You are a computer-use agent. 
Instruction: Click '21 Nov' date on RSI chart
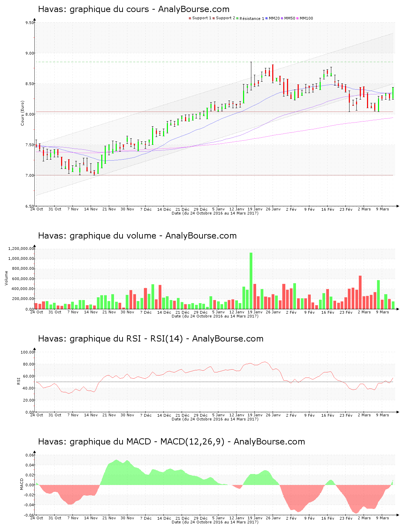(109, 415)
